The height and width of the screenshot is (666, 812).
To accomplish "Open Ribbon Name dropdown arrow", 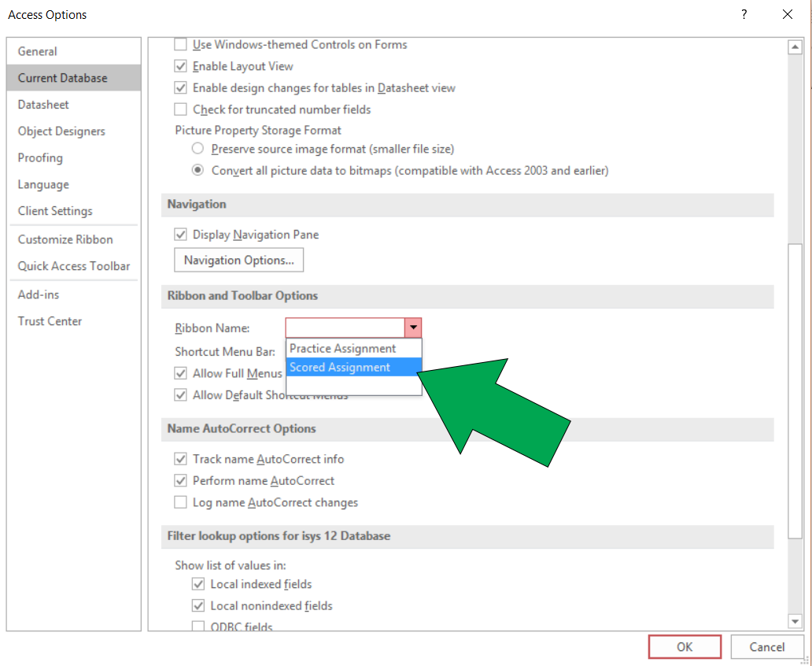I will [x=413, y=327].
